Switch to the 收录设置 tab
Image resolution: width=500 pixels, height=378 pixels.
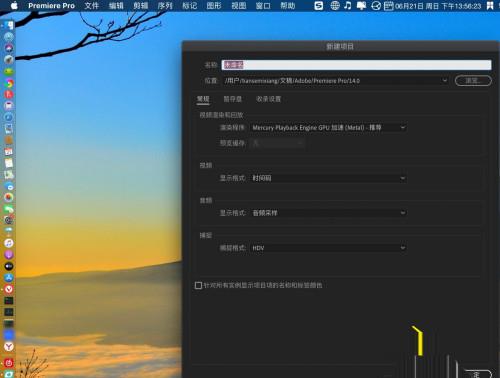coord(268,99)
